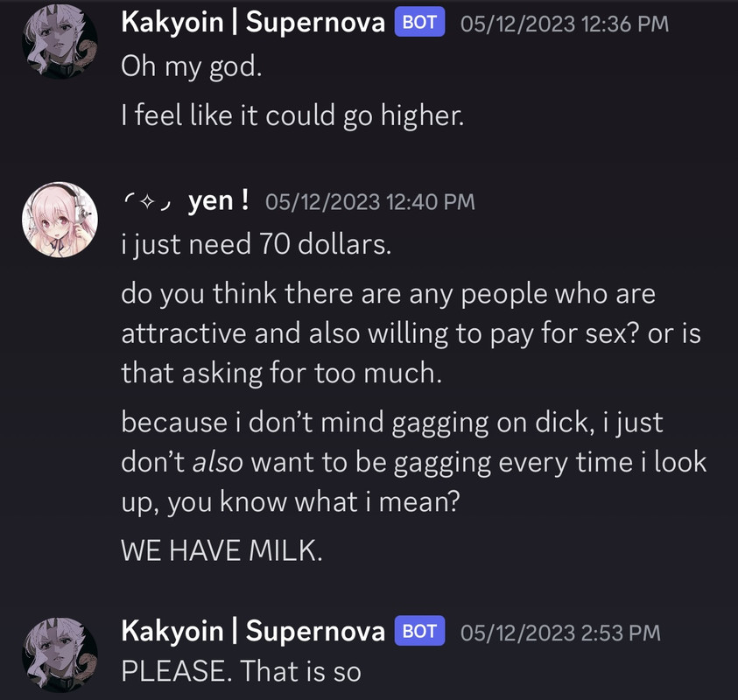Image resolution: width=738 pixels, height=700 pixels.
Task: Select the 12:36 PM timestamp
Action: pos(565,24)
